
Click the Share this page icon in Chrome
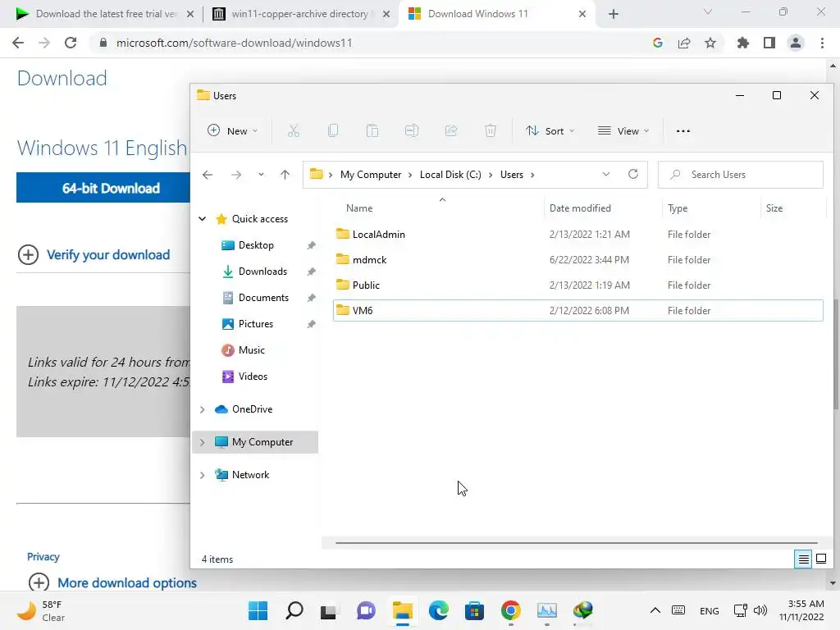[x=684, y=43]
